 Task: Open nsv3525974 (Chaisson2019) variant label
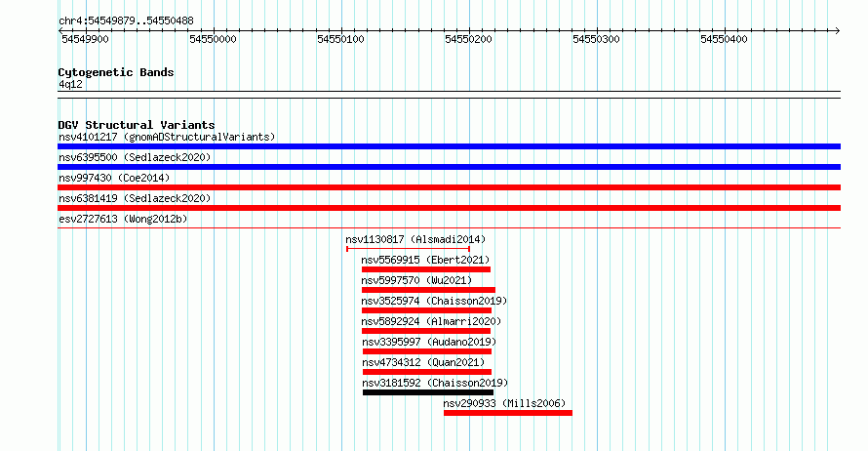pos(435,301)
